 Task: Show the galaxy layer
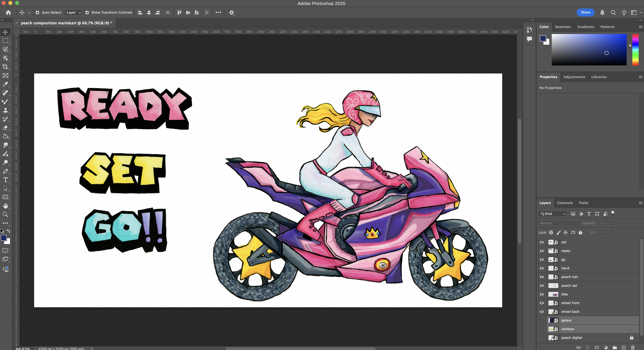(x=542, y=320)
